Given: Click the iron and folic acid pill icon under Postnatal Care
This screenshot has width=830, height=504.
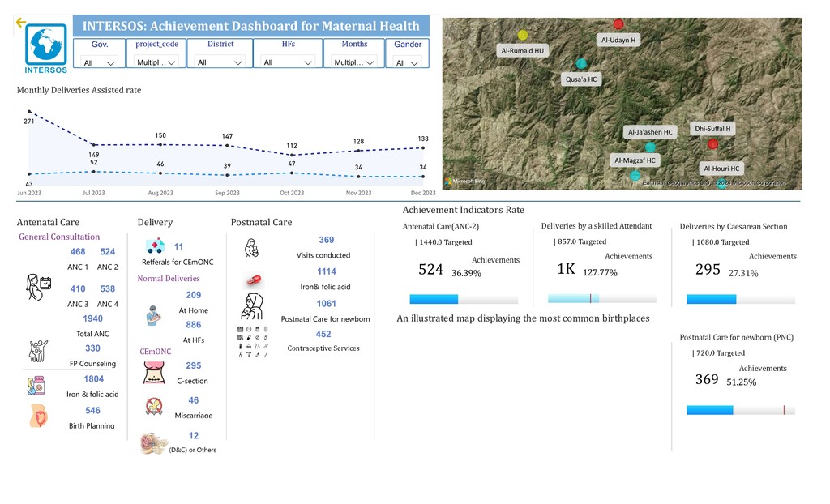Looking at the screenshot, I should pyautogui.click(x=254, y=280).
